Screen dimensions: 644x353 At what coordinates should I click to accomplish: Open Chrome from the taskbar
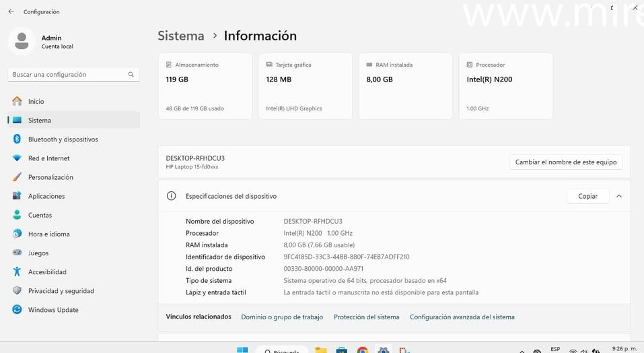(x=363, y=350)
